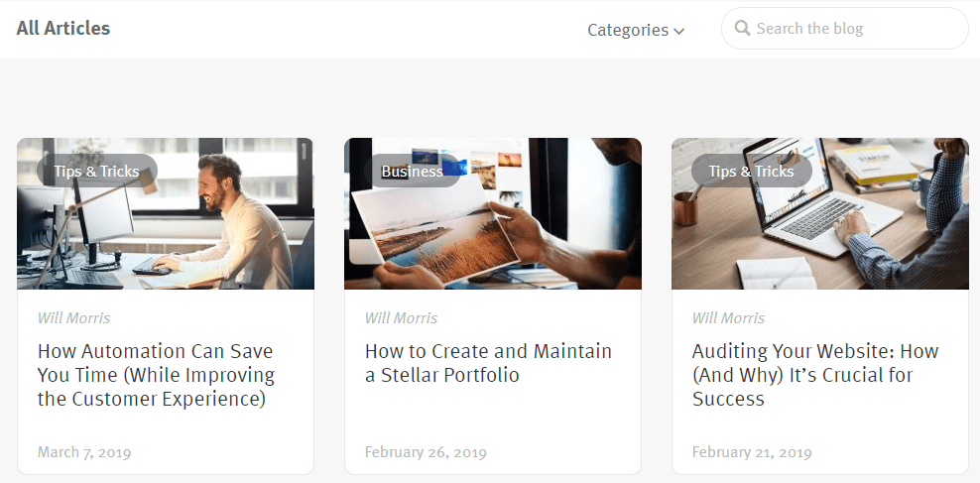
Task: Open How to Create and Maintain Portfolio article
Action: 488,363
